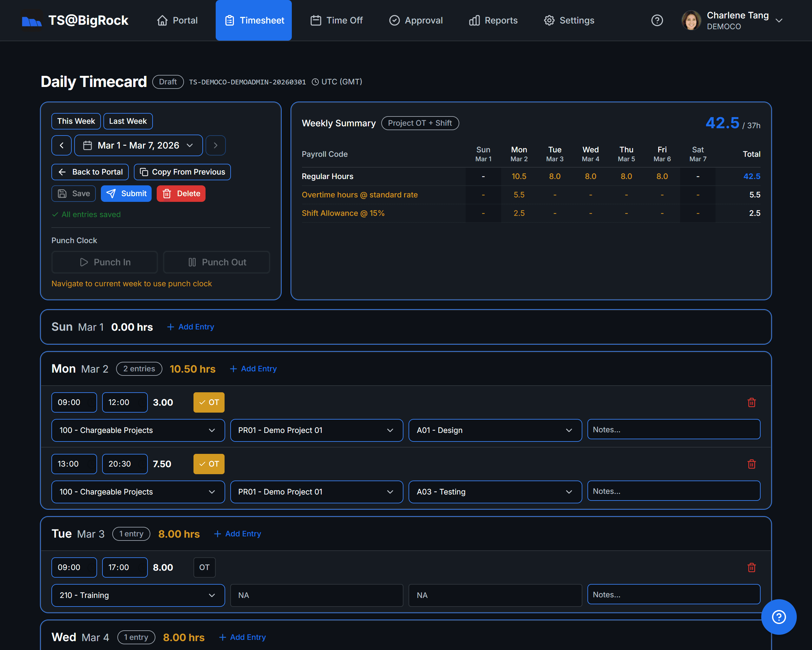Image resolution: width=812 pixels, height=650 pixels.
Task: Click the help question mark icon in top bar
Action: point(657,20)
